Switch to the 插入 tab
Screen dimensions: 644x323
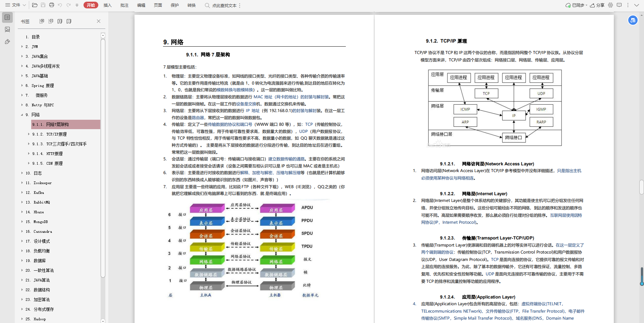coord(108,5)
